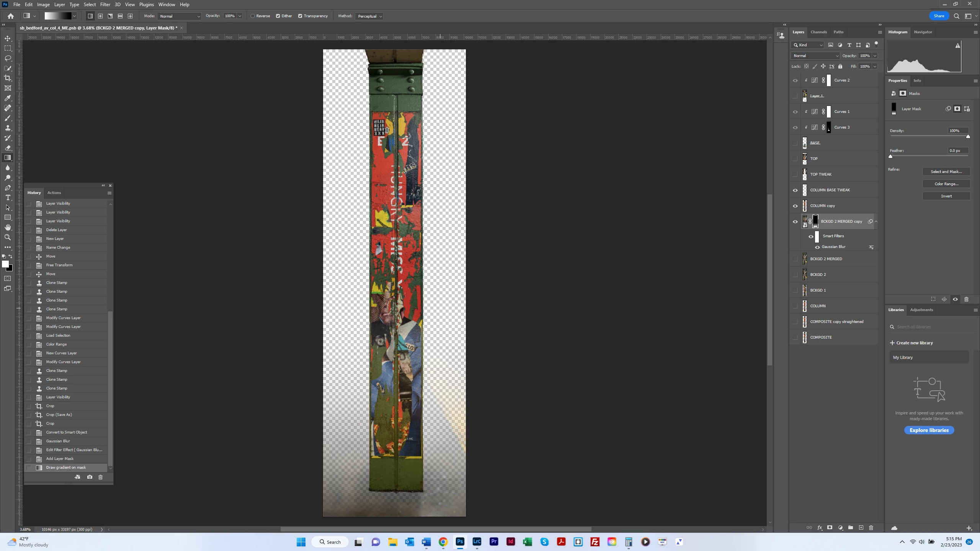Click the Invert mask button
980x551 pixels.
pos(946,196)
